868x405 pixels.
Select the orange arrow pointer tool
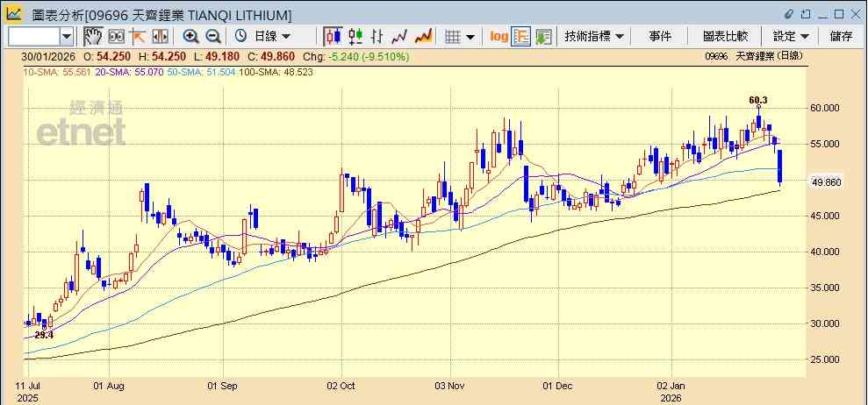[137, 37]
